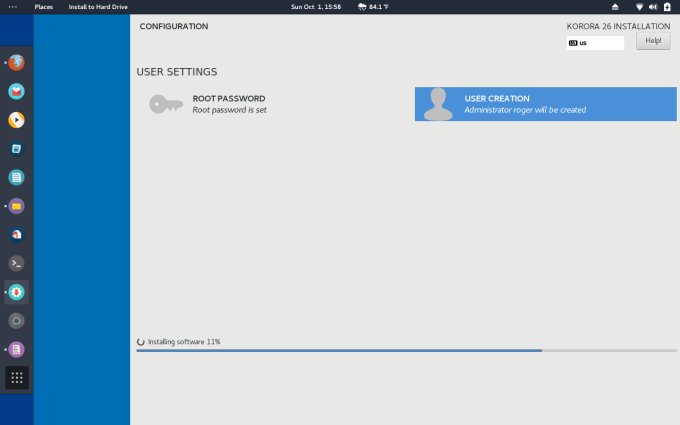Open User Creation settings

(546, 104)
